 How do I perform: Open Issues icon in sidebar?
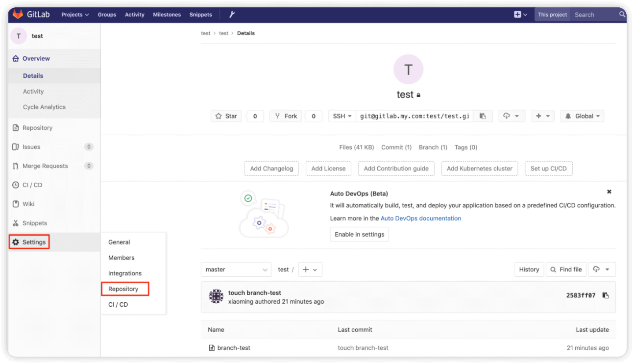[16, 147]
